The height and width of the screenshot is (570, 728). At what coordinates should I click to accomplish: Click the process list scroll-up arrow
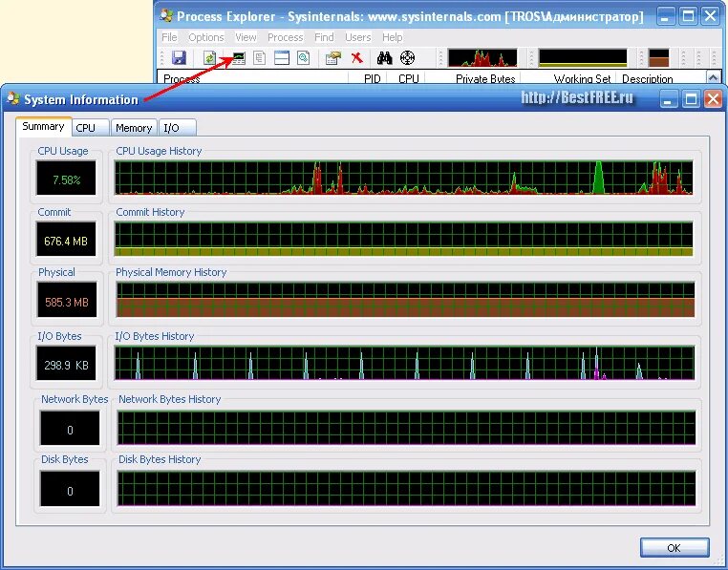point(713,77)
